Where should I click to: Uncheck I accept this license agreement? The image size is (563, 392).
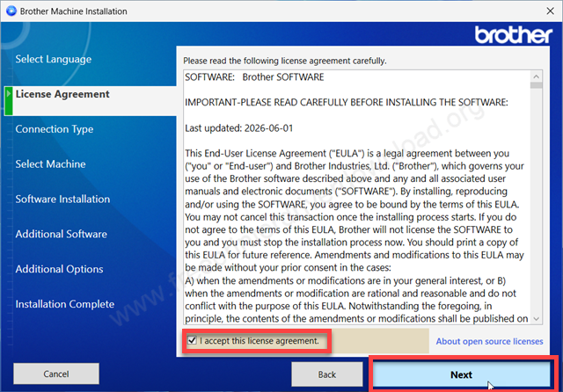click(x=193, y=340)
